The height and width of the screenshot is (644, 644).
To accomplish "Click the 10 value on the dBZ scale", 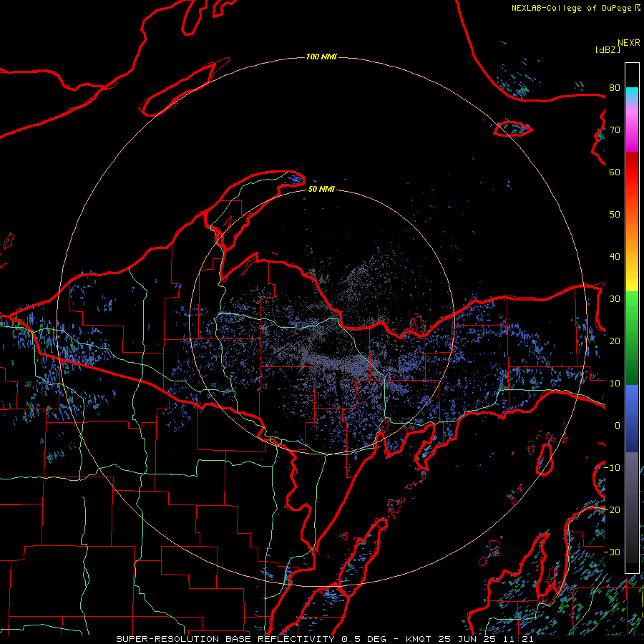I will pos(615,384).
